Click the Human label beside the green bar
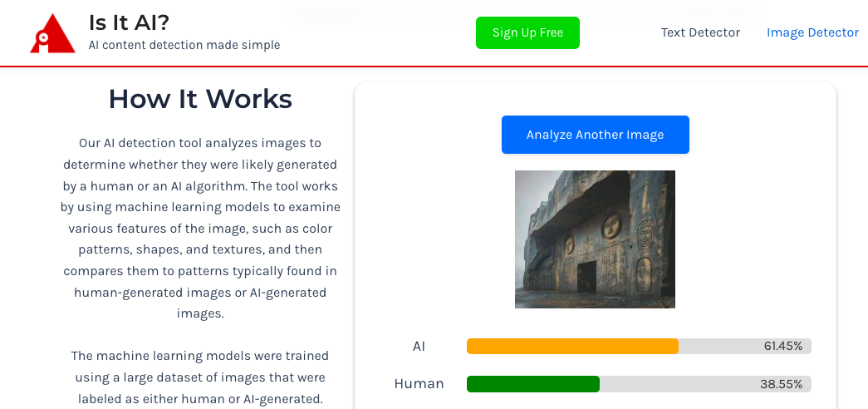Viewport: 868px width, 409px height. tap(419, 383)
